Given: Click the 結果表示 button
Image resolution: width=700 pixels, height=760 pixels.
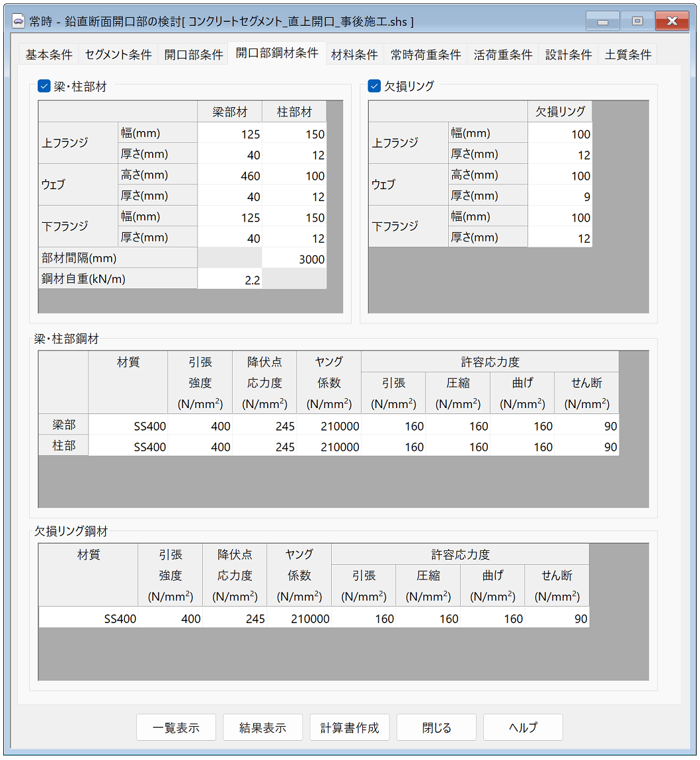Looking at the screenshot, I should (x=262, y=727).
